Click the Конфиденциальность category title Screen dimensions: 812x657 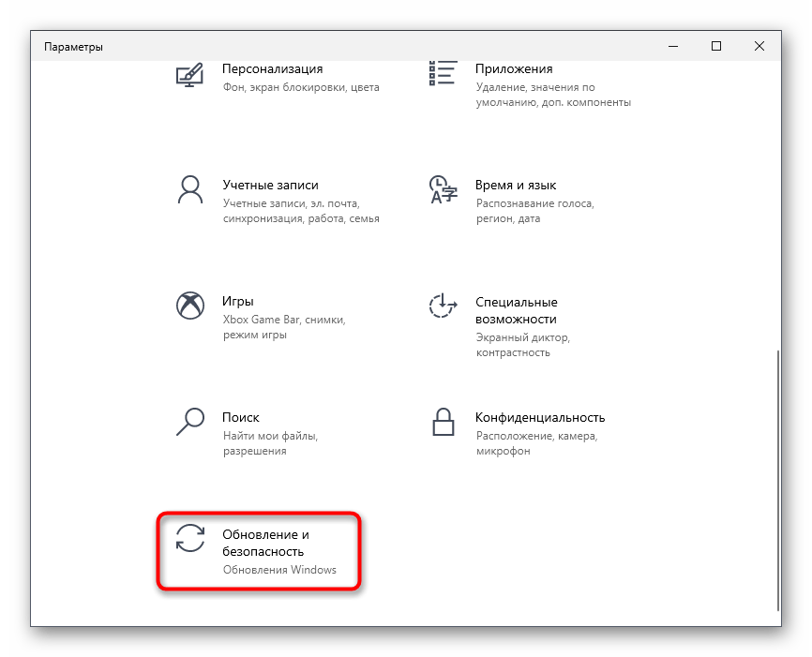540,417
